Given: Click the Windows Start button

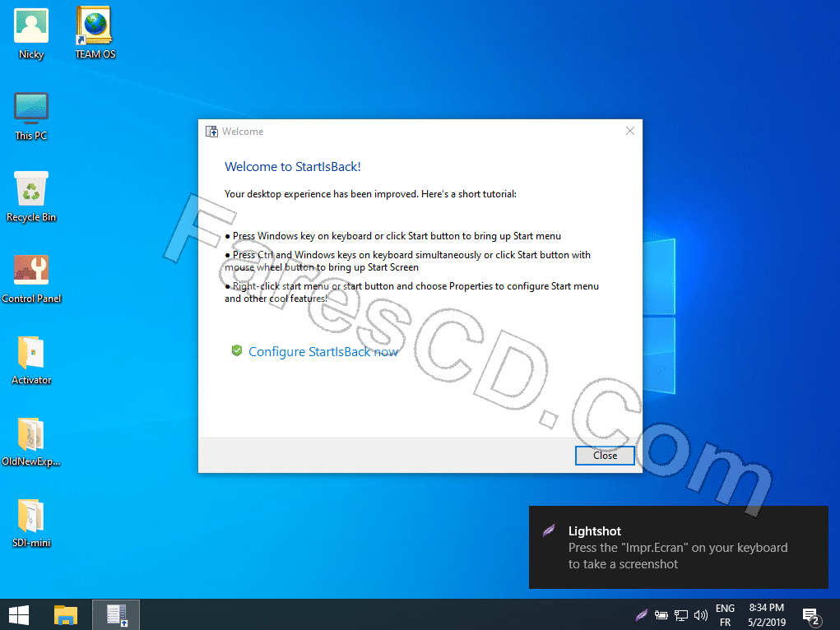Looking at the screenshot, I should tap(19, 615).
